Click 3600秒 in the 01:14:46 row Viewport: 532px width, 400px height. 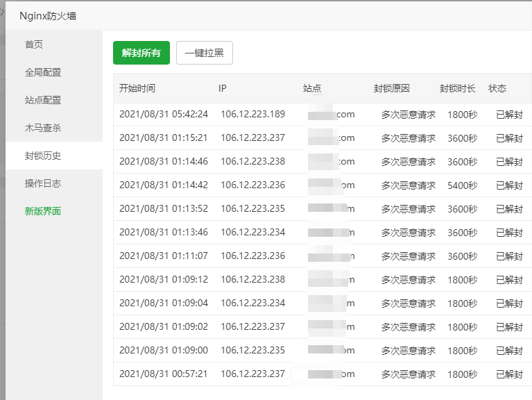(463, 162)
